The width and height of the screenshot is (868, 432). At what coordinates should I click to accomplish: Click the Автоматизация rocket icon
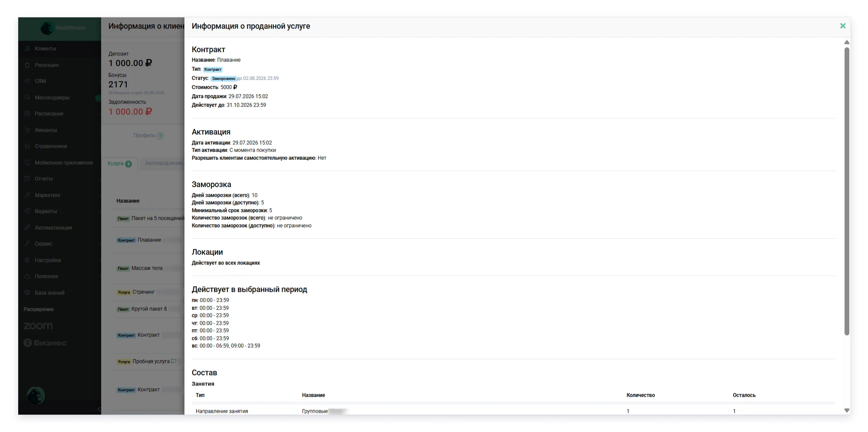pos(27,228)
